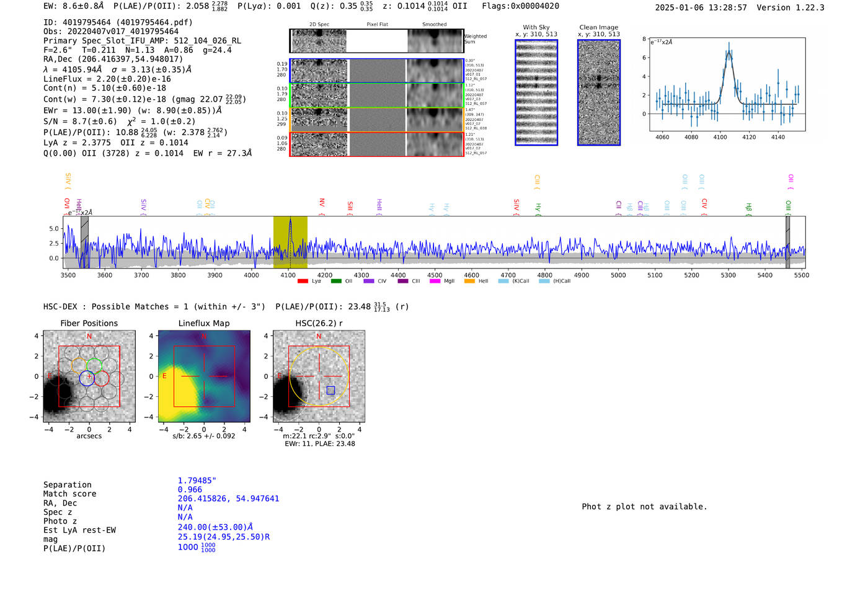Select the orange fiber circle in Fiber Positions

click(x=79, y=365)
